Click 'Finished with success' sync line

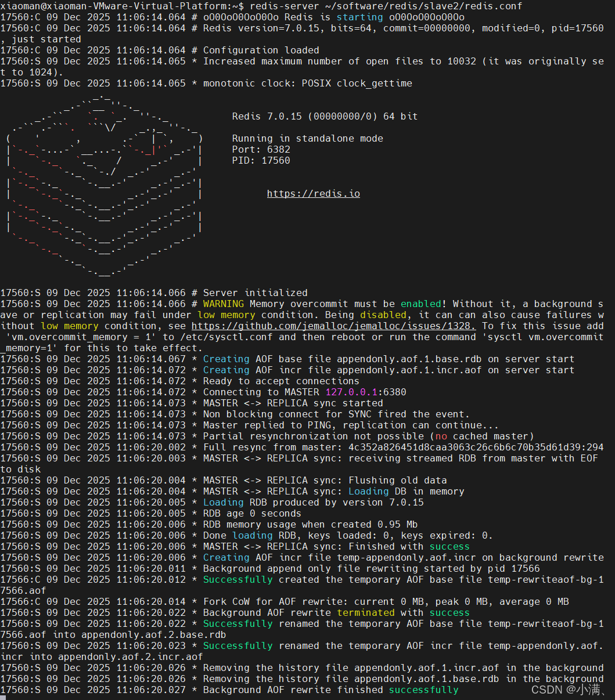[x=235, y=546]
